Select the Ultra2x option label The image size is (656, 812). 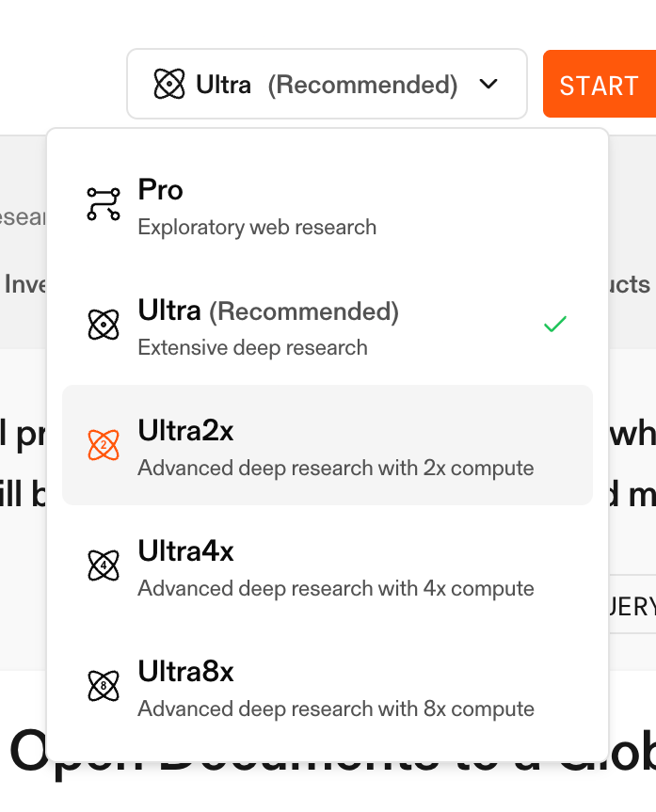(x=185, y=431)
